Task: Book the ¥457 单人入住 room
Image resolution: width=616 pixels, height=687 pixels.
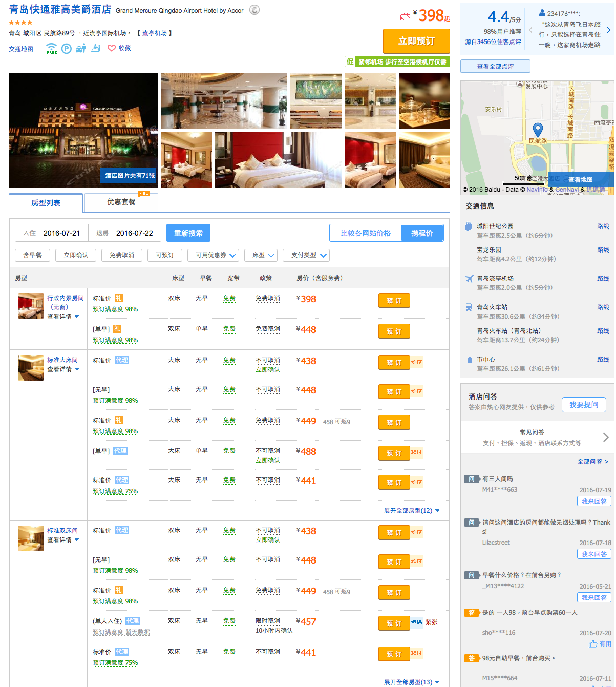Action: [x=394, y=623]
